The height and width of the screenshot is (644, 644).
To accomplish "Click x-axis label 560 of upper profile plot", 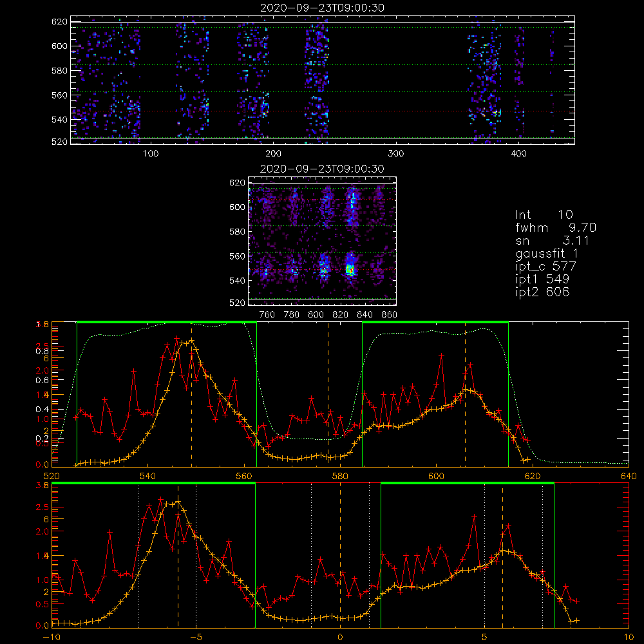I will coord(244,476).
